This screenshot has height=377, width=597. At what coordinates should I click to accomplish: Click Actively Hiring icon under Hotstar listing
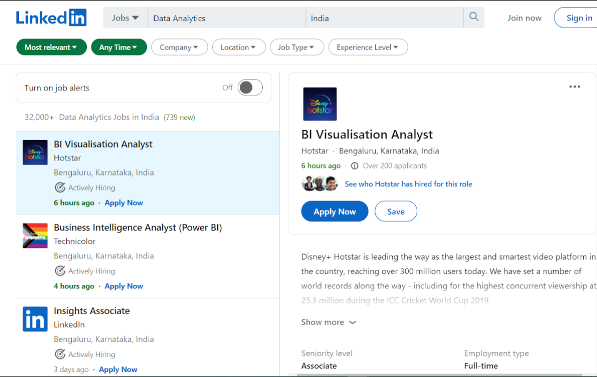coord(60,187)
